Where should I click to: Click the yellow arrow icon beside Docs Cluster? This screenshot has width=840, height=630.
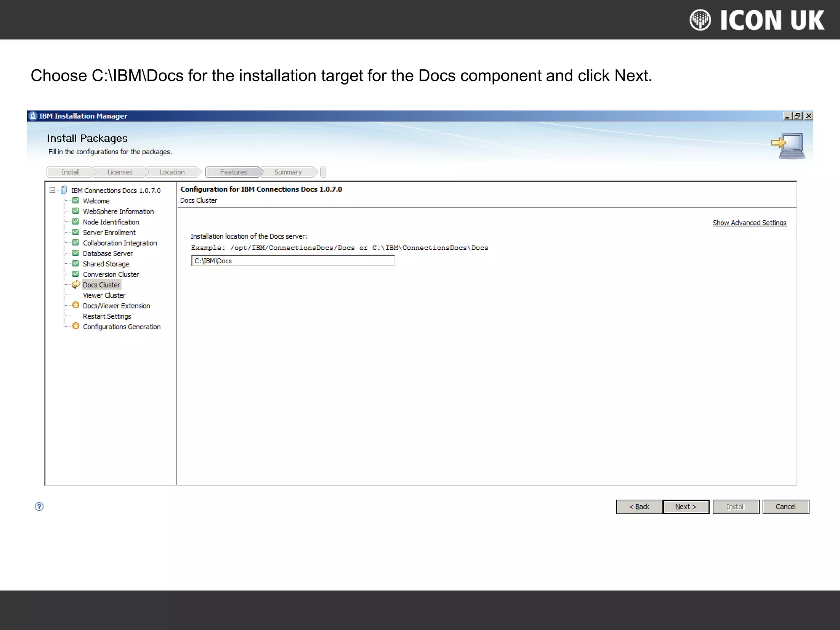[x=76, y=285]
